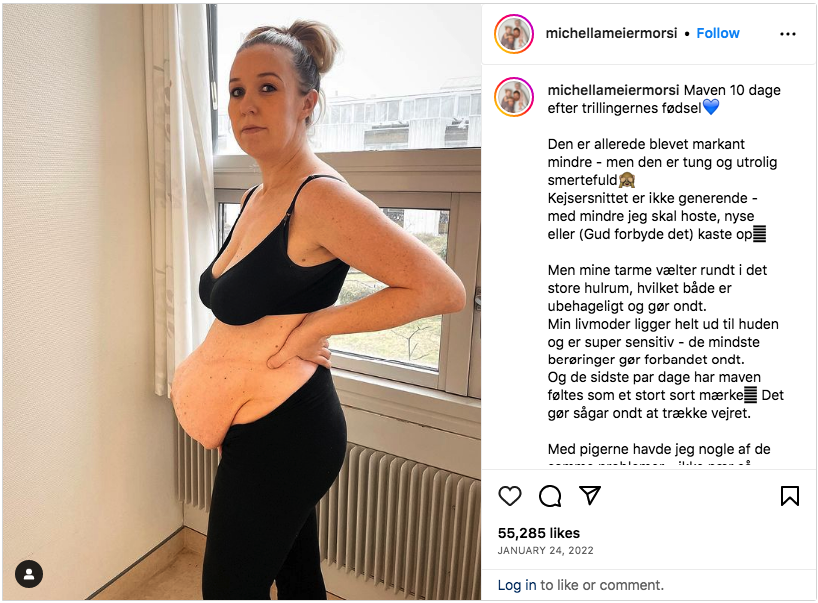Click paragraph beginning 'Men mine tarme'
The image size is (818, 603).
point(665,342)
